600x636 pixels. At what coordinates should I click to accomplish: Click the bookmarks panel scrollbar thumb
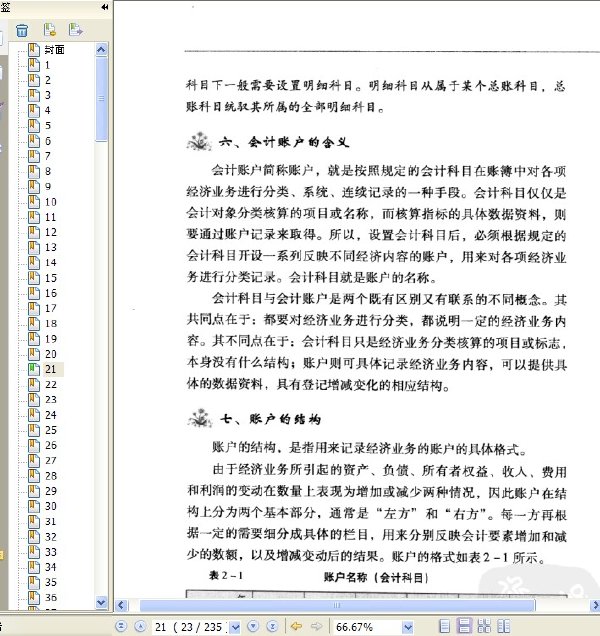coord(101,99)
